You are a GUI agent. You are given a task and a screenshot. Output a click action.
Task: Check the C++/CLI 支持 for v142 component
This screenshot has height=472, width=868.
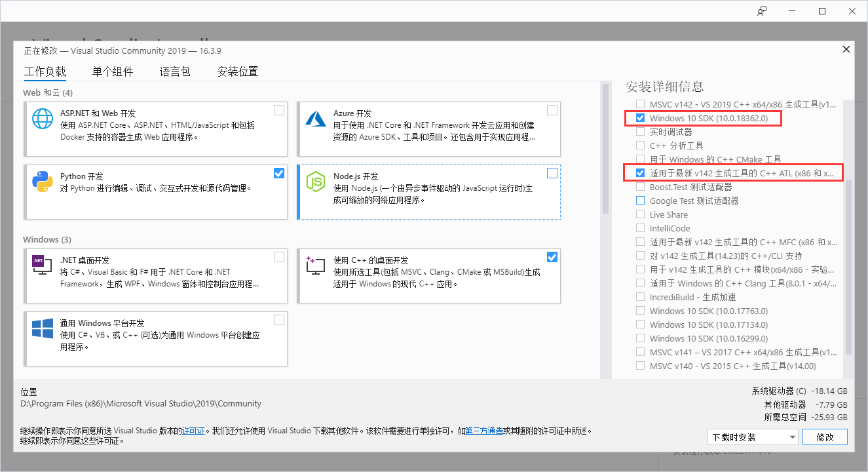(640, 256)
